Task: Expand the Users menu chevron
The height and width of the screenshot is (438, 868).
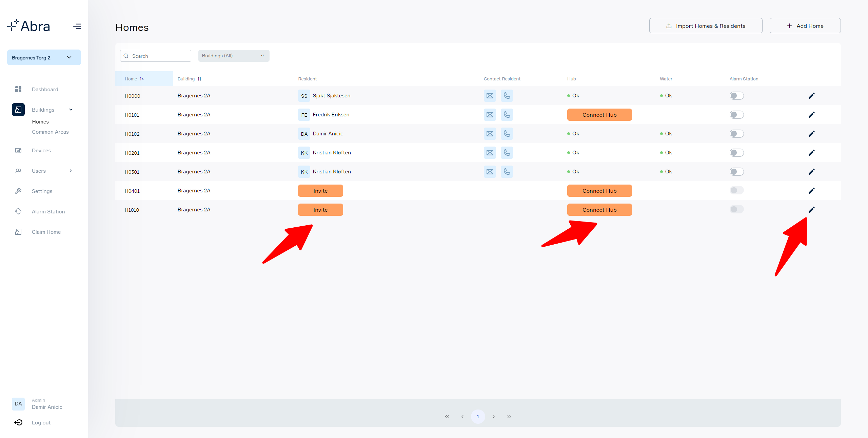Action: point(71,171)
